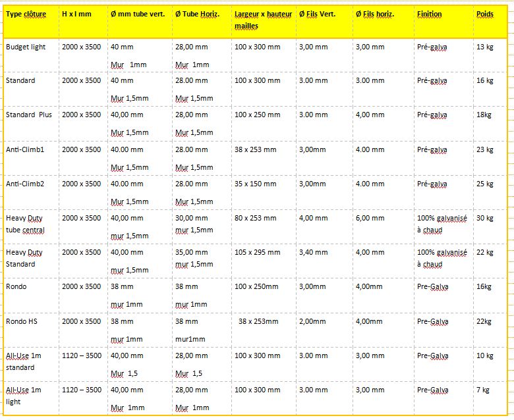Select the "3,40 mm" vertical wire cell
The height and width of the screenshot is (420, 514).
tap(312, 252)
